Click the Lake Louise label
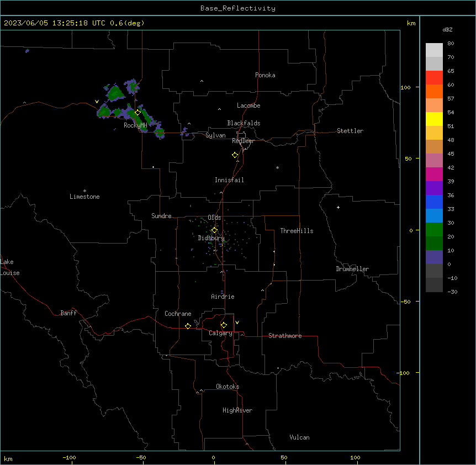This screenshot has width=476, height=465. click(x=10, y=267)
